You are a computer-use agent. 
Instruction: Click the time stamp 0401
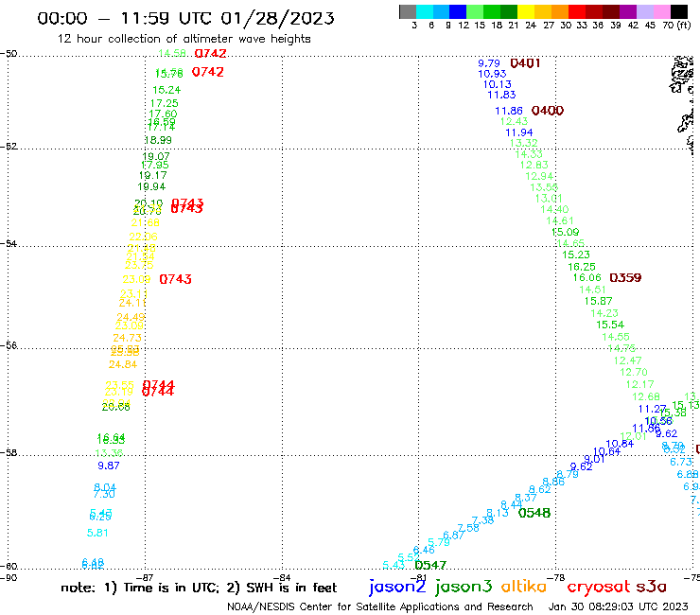tap(525, 63)
